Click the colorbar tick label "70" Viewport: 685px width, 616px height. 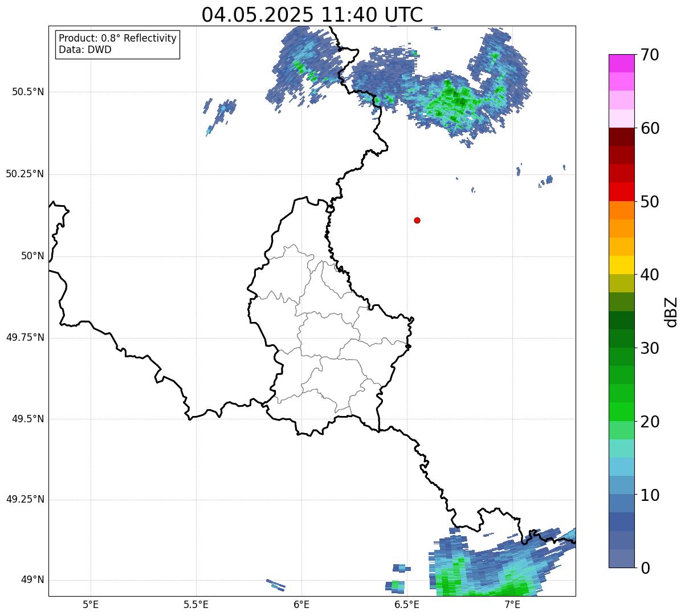(650, 55)
